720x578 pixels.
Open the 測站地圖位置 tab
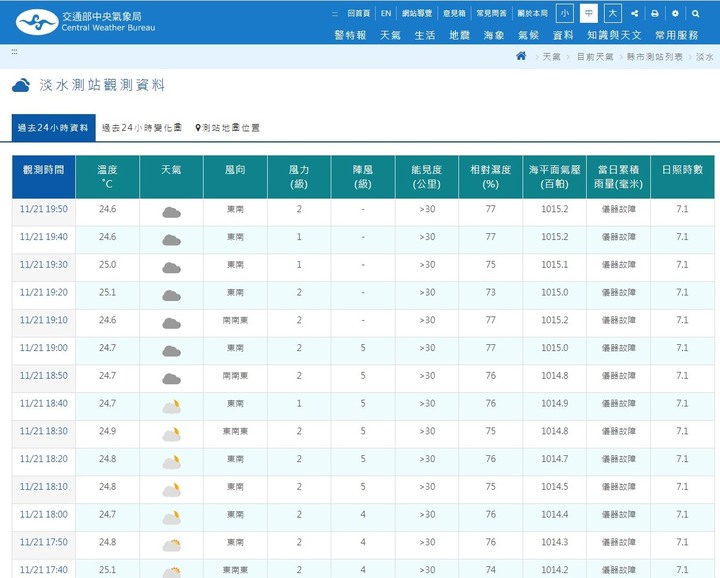227,128
